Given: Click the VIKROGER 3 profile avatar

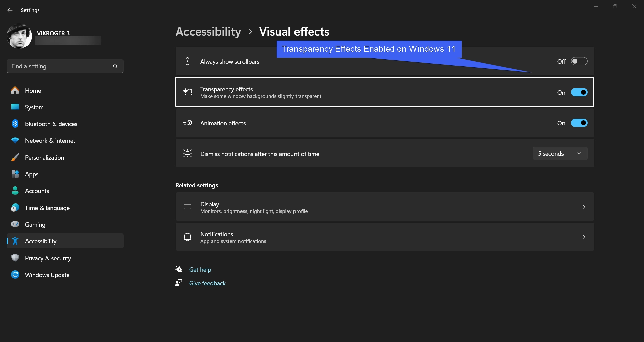Looking at the screenshot, I should tap(19, 36).
